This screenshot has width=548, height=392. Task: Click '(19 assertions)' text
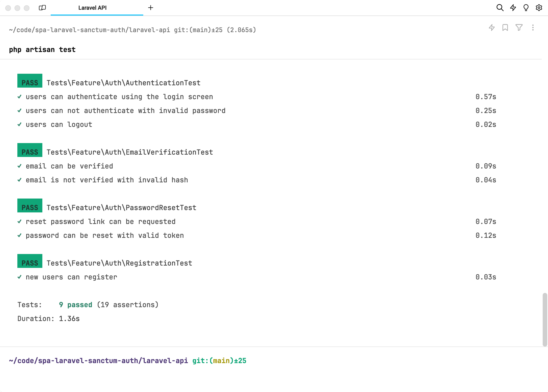[x=128, y=305]
